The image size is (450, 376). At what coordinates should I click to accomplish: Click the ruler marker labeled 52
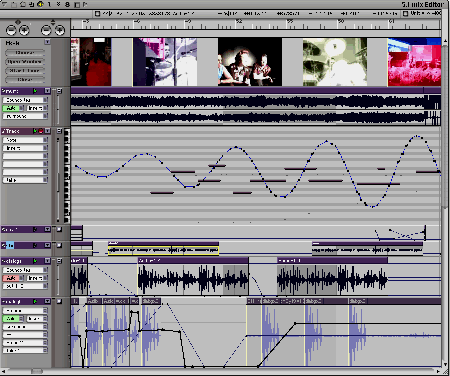pos(239,21)
